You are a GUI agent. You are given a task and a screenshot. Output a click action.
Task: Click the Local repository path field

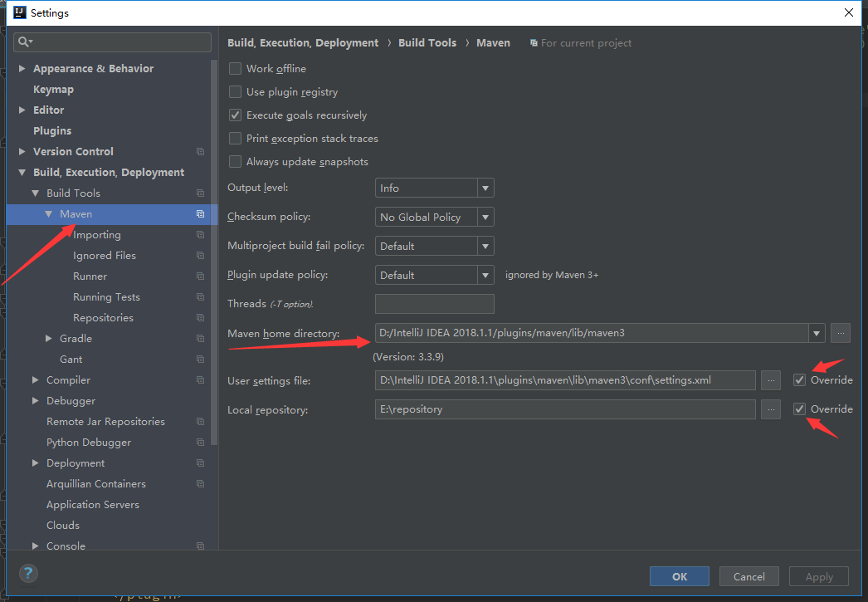point(565,409)
